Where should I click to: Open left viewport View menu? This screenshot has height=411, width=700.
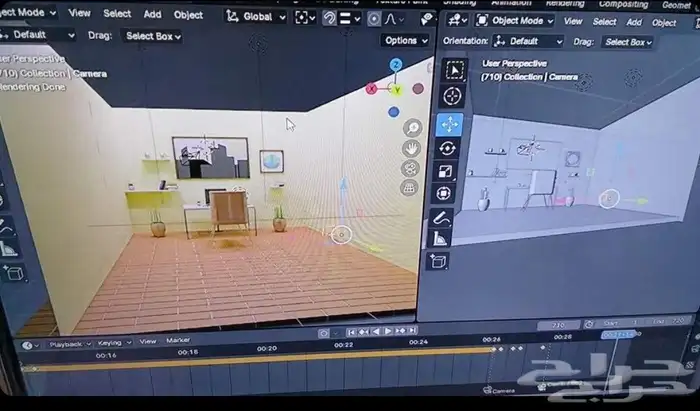pos(79,13)
